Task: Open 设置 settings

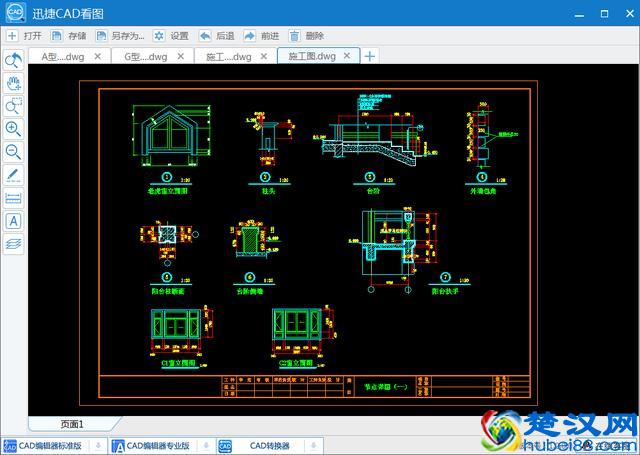Action: coord(170,36)
